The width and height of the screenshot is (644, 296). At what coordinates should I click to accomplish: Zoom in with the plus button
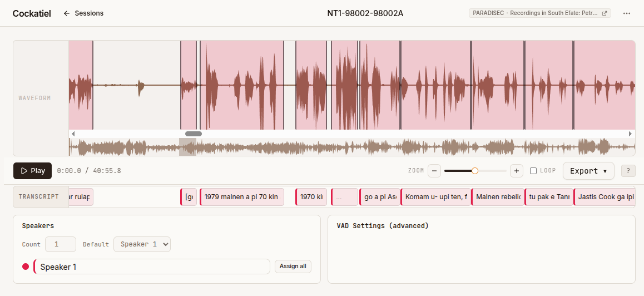(516, 171)
